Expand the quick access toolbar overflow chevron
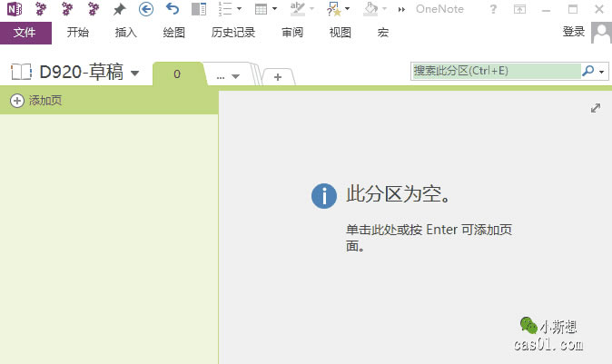 pyautogui.click(x=401, y=9)
